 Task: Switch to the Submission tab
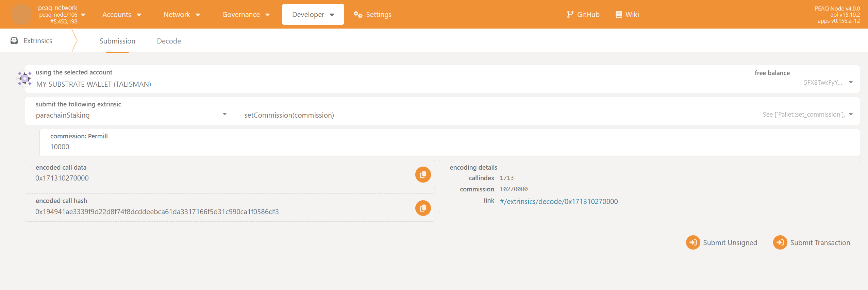pos(117,41)
